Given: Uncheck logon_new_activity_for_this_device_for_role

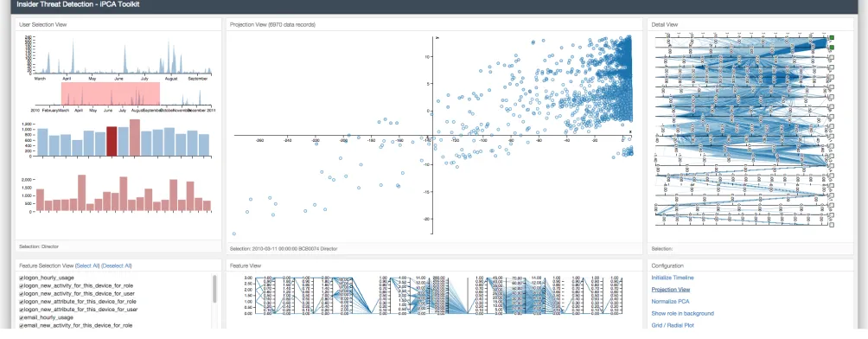Looking at the screenshot, I should point(21,285).
